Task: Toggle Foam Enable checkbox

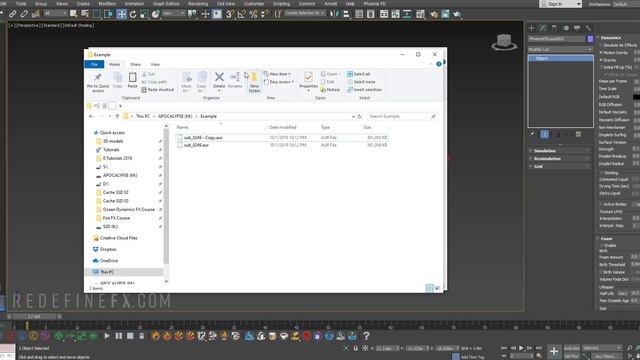Action: pos(601,246)
